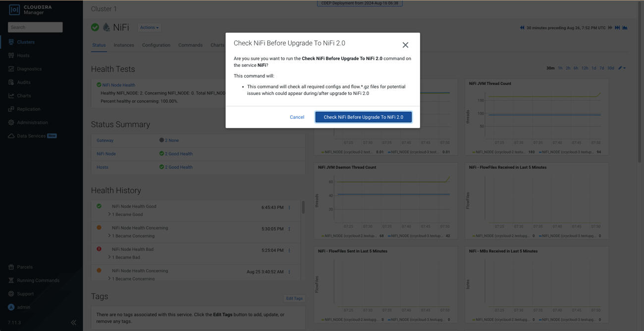Open the Hosts sidebar item
The width and height of the screenshot is (644, 331).
click(x=23, y=55)
